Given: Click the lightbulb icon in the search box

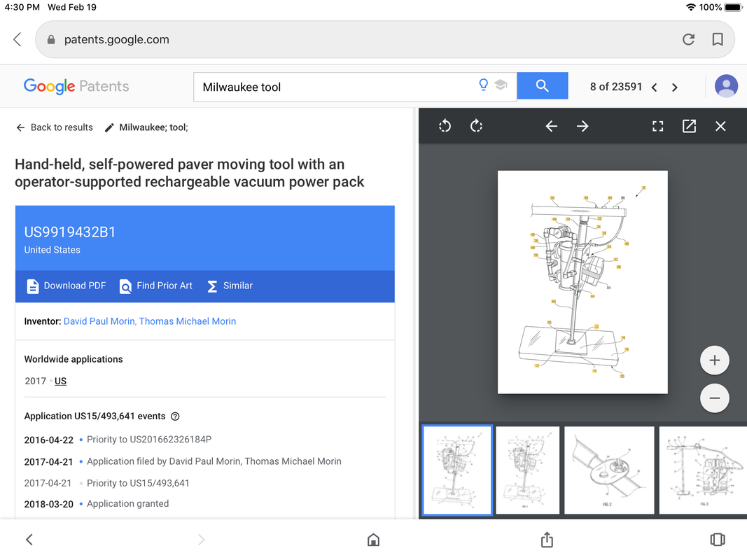Looking at the screenshot, I should [x=483, y=85].
